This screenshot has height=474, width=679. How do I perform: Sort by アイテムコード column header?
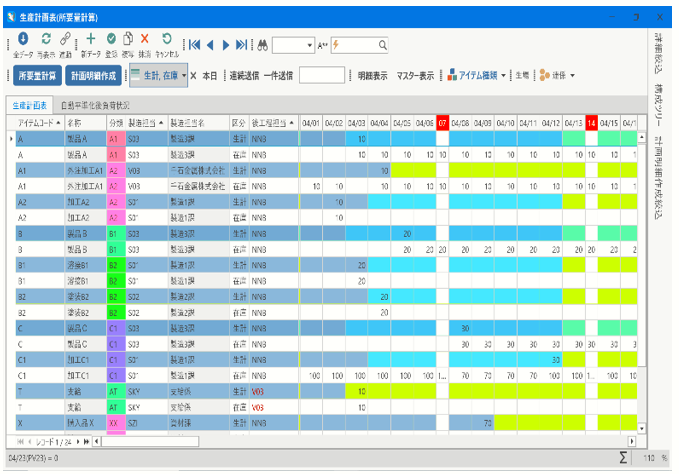coord(38,123)
